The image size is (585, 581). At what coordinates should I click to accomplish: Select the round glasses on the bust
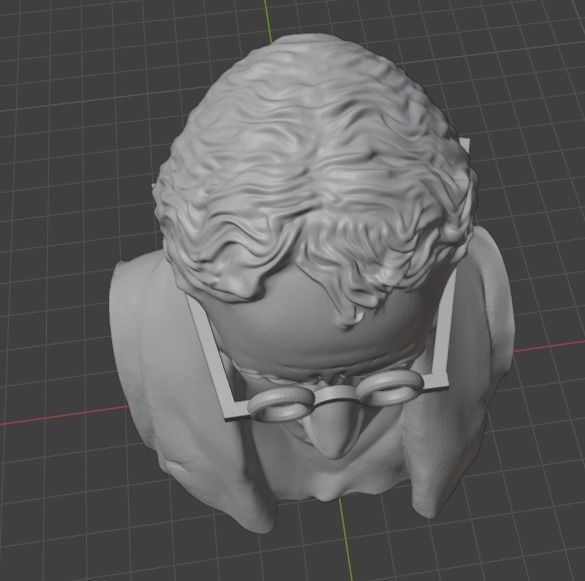(337, 396)
